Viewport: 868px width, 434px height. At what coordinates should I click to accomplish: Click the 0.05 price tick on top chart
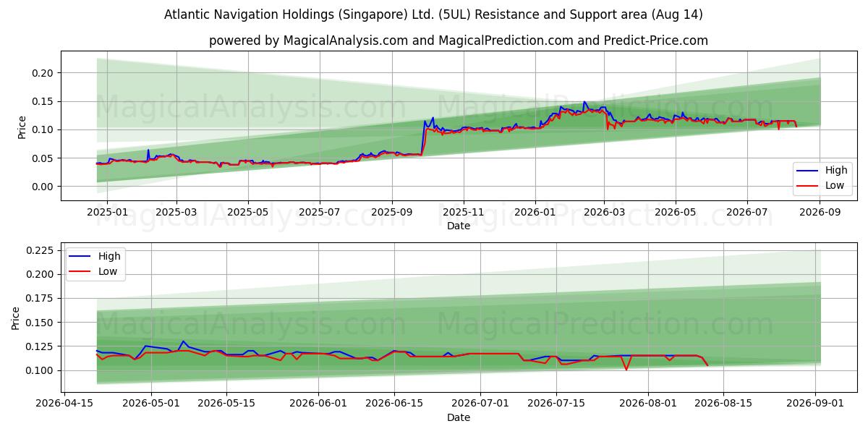pyautogui.click(x=43, y=158)
